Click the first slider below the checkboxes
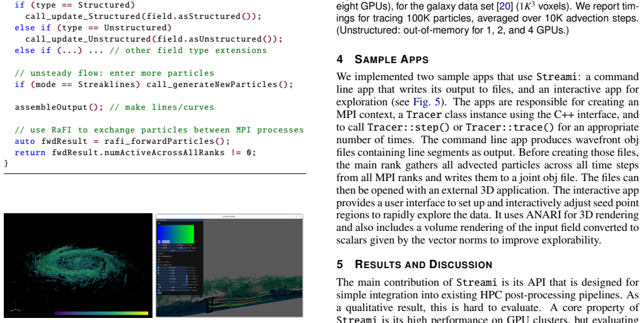Image resolution: width=644 pixels, height=323 pixels. click(173, 267)
